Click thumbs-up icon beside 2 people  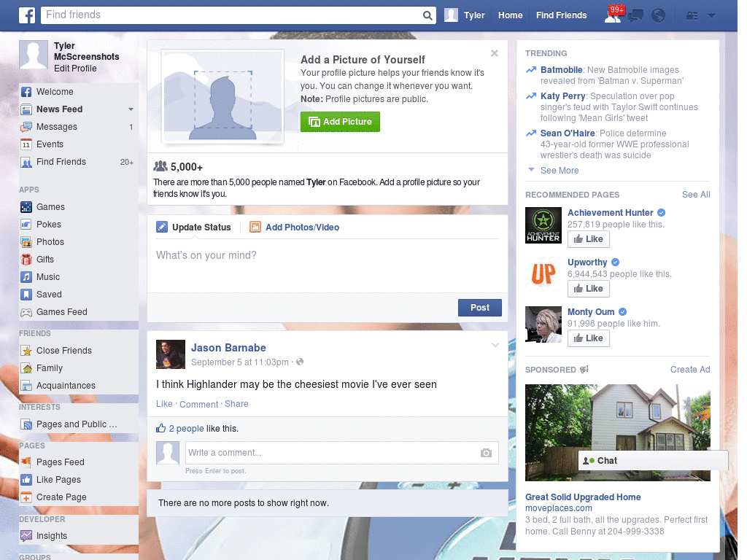pos(161,428)
